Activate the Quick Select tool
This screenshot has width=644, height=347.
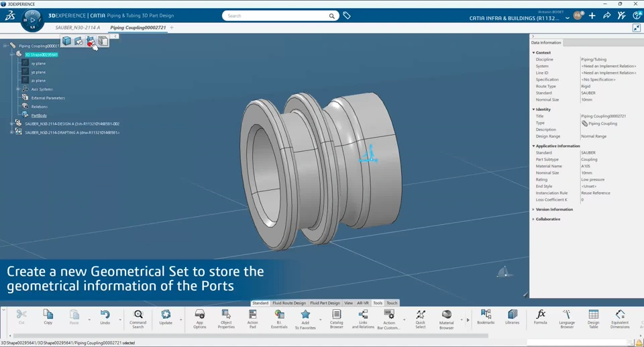pos(420,319)
